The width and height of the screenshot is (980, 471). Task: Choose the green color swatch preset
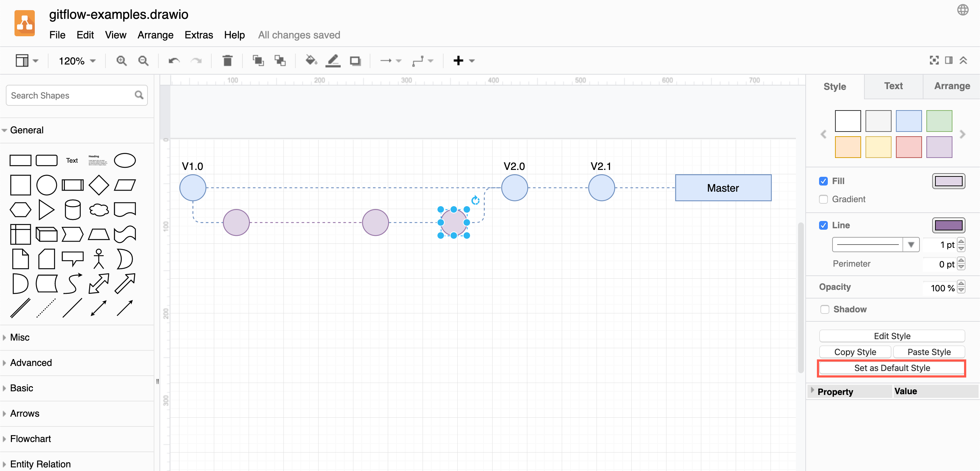[x=939, y=121]
